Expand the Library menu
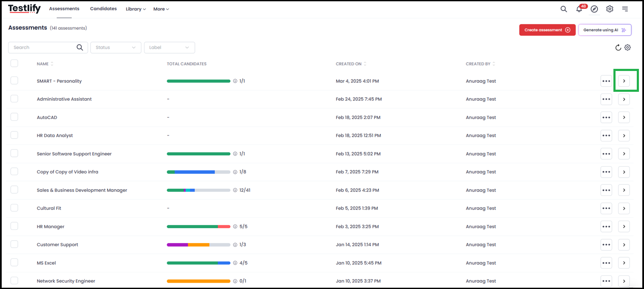Screen dimensions: 644x289 pyautogui.click(x=136, y=9)
